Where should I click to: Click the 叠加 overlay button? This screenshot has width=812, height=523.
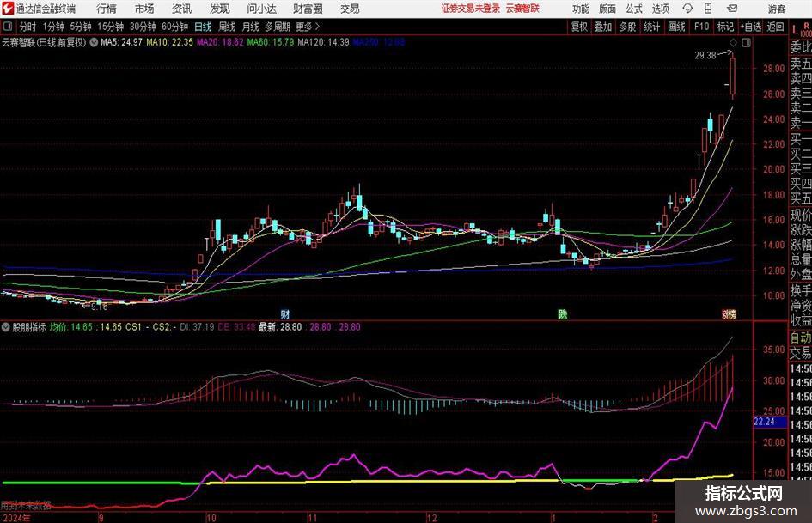pyautogui.click(x=603, y=27)
